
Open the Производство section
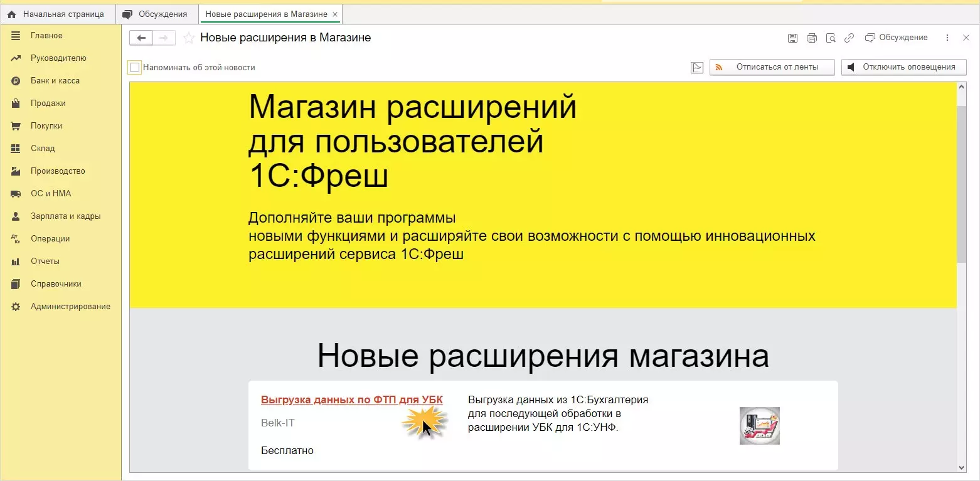[58, 171]
